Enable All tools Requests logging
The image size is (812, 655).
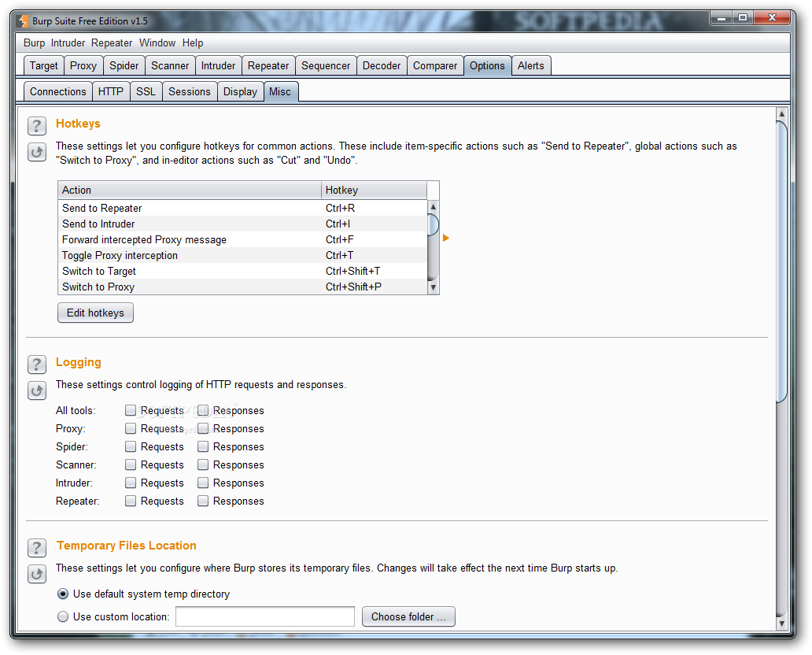pos(131,410)
